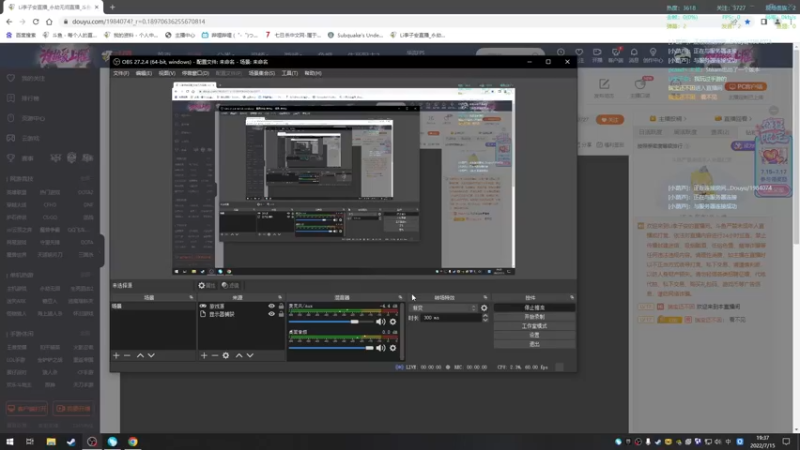Open the OBS View menu

(x=167, y=73)
